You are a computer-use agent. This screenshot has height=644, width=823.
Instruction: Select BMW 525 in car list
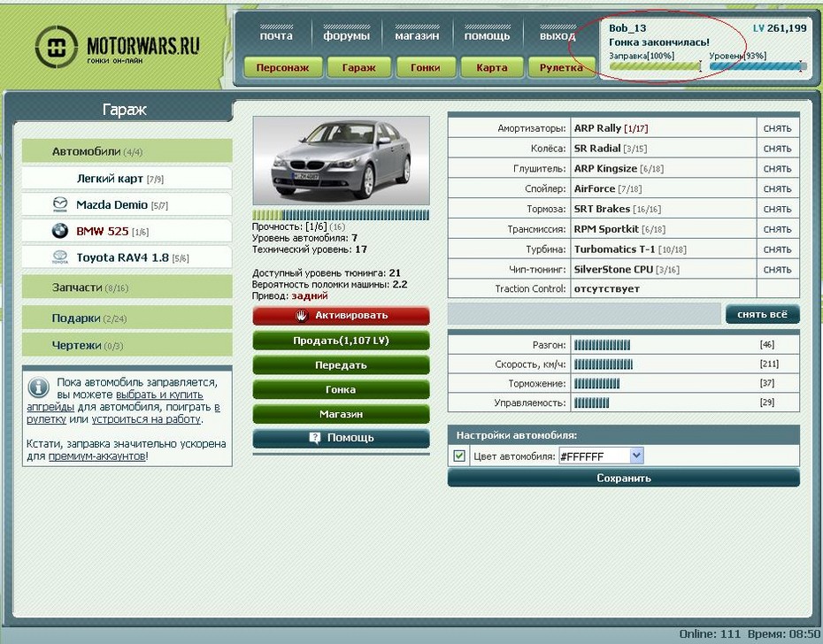(x=127, y=231)
